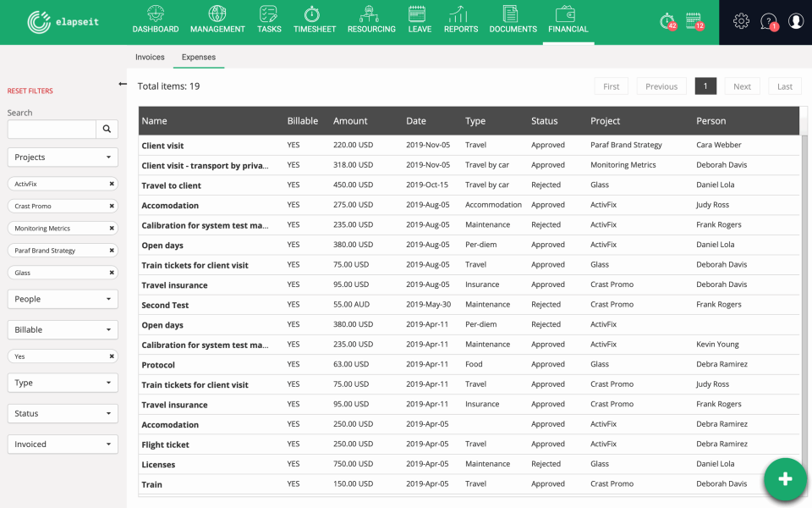The height and width of the screenshot is (508, 812).
Task: Open the 'Protocol' expense row
Action: click(x=469, y=364)
